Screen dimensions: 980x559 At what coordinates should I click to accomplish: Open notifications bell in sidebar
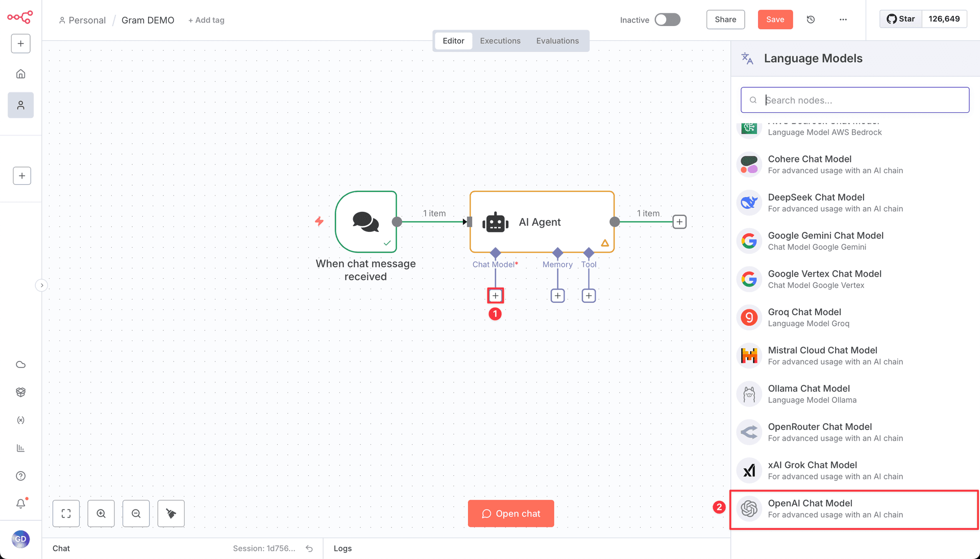pyautogui.click(x=20, y=503)
